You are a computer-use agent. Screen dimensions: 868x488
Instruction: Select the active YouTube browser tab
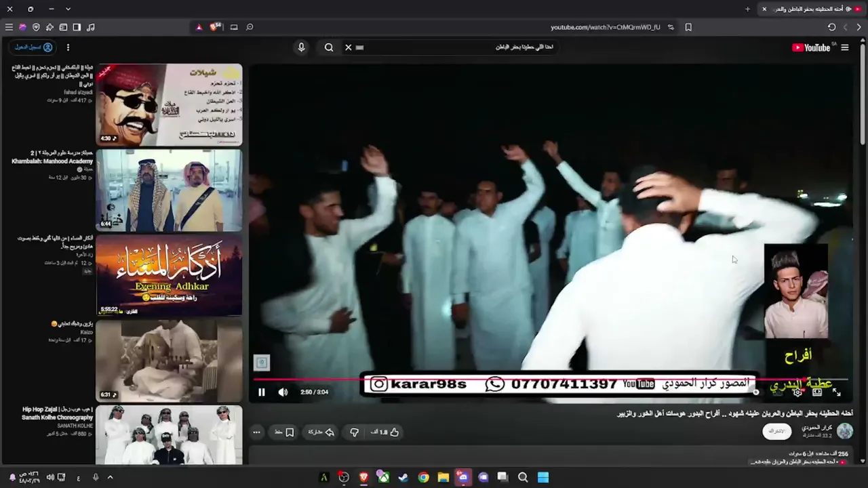point(810,9)
